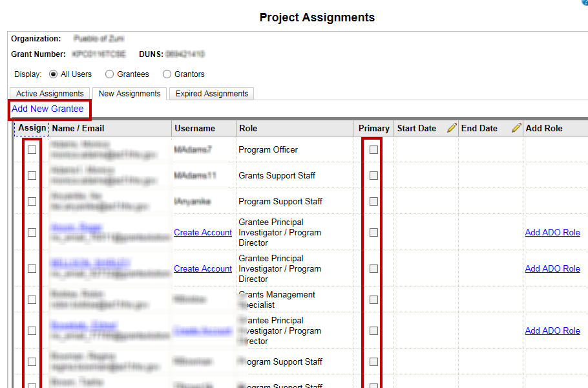Choose the Grantees display option
Screen dimensions: 588x388
[109, 74]
